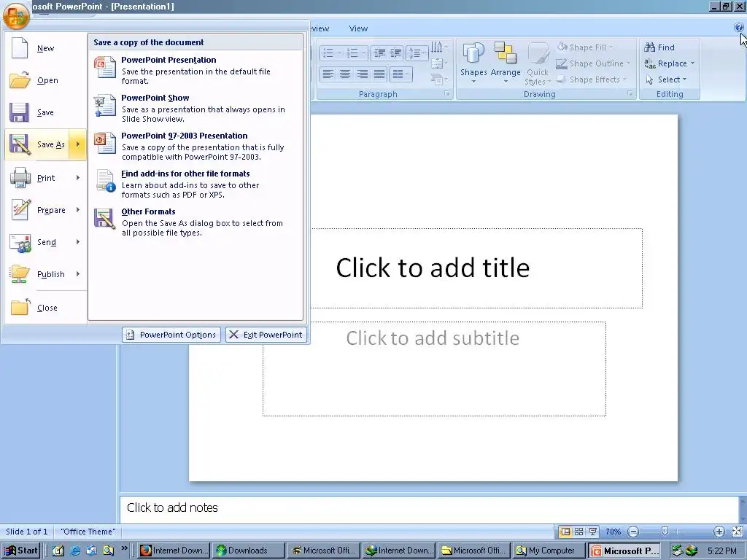Screen dimensions: 747x560
Task: Open the Shape Outline dropdown
Action: pos(594,63)
